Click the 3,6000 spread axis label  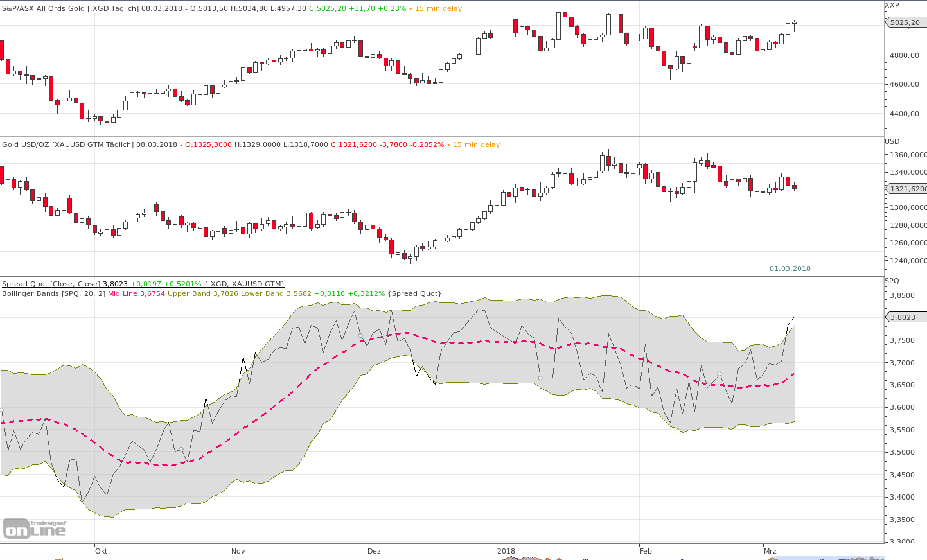(x=903, y=408)
